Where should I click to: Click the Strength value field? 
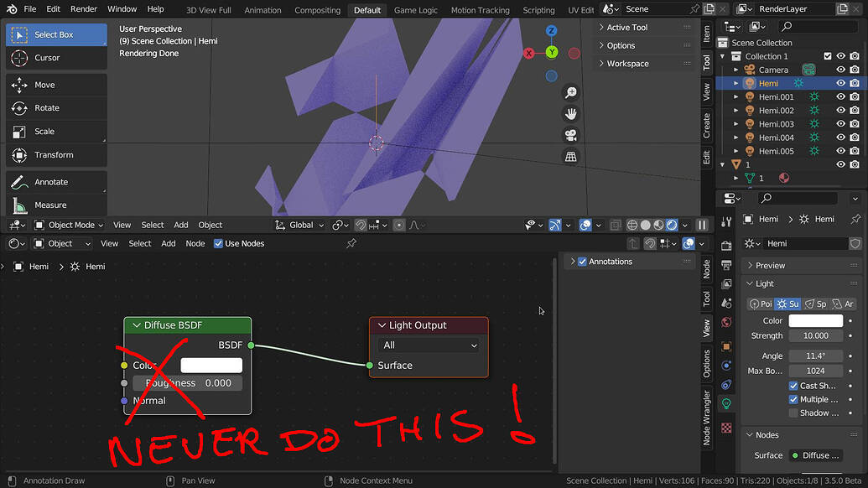click(815, 336)
